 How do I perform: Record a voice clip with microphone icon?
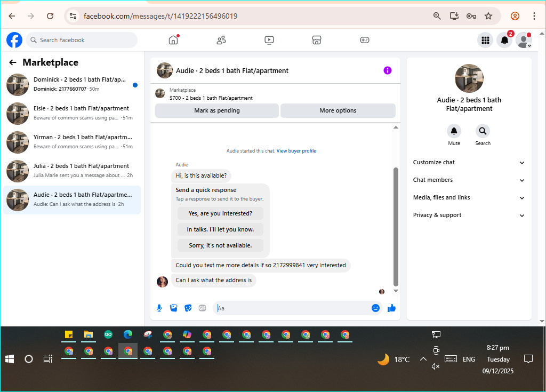[159, 308]
